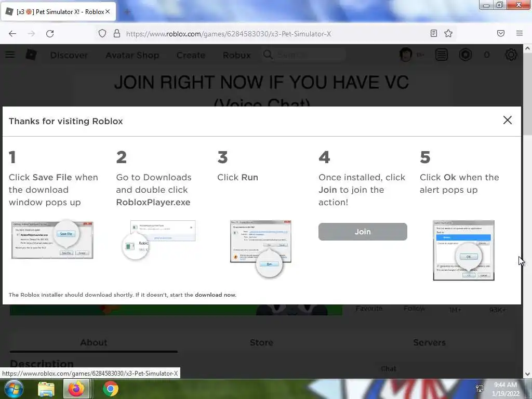The image size is (532, 399).
Task: Open the Windows Start button
Action: [13, 389]
